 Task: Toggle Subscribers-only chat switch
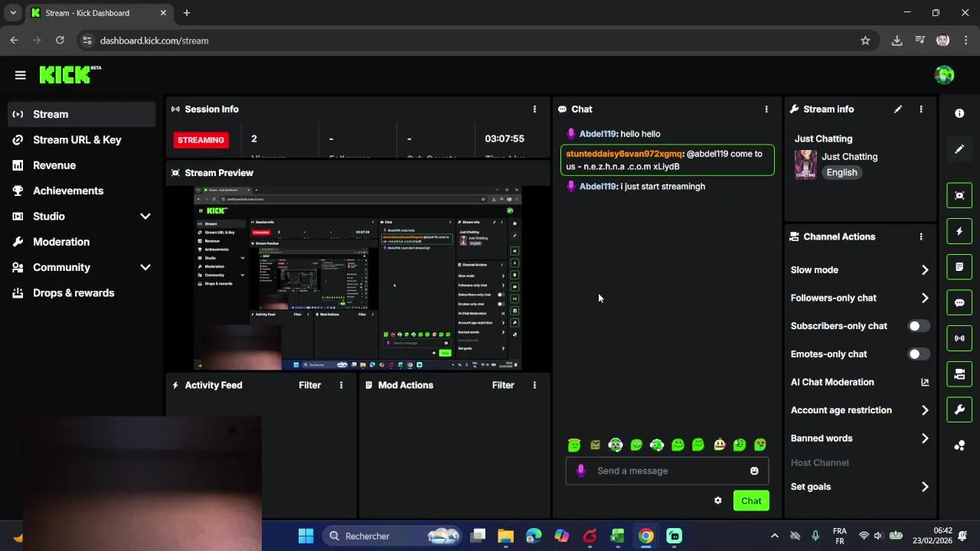919,326
